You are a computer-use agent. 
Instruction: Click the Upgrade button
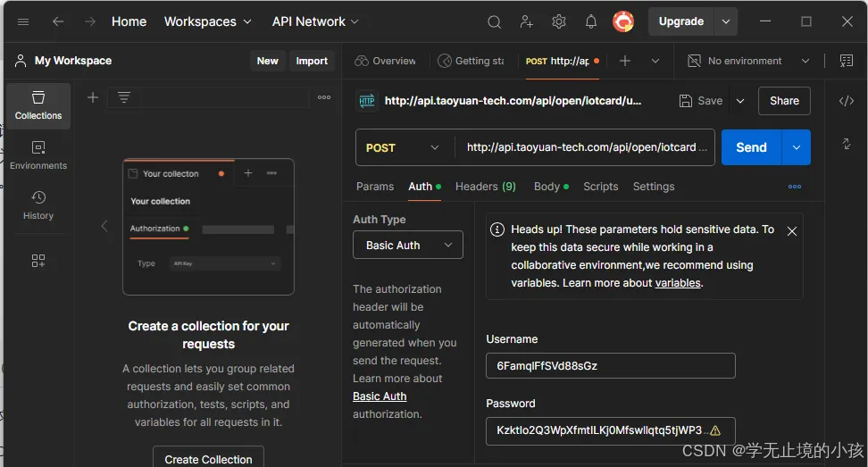680,21
